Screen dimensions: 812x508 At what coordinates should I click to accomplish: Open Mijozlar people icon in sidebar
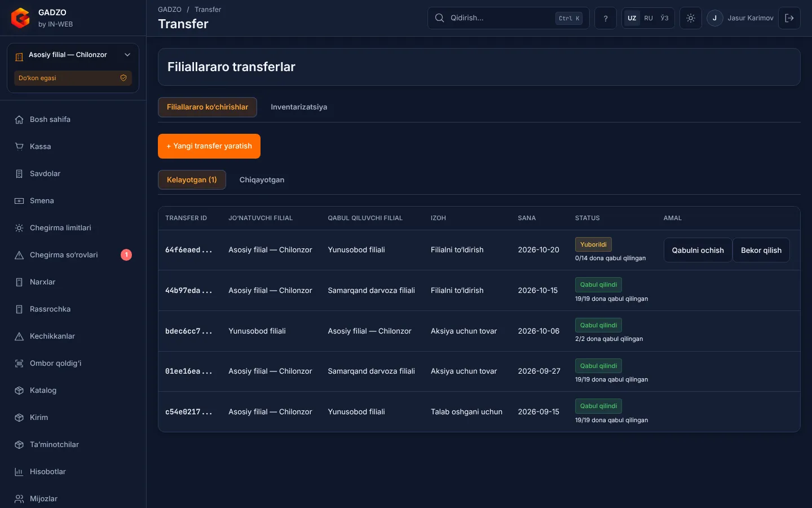pyautogui.click(x=19, y=499)
